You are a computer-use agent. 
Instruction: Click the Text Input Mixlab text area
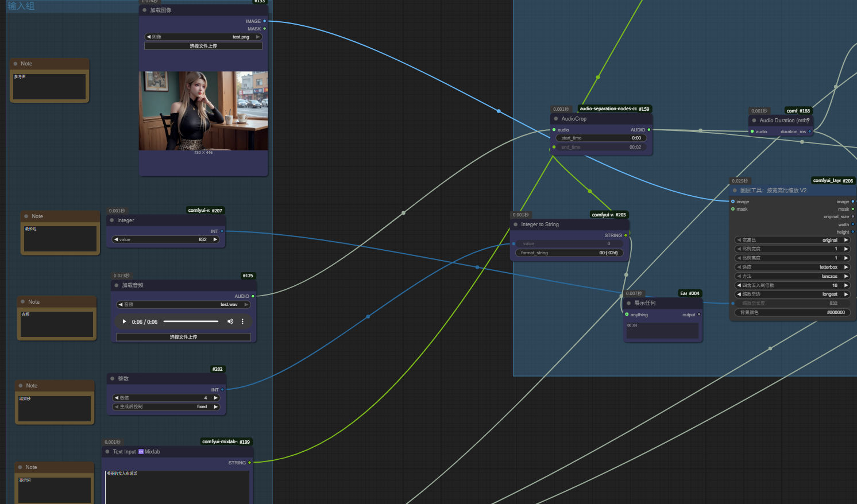177,487
